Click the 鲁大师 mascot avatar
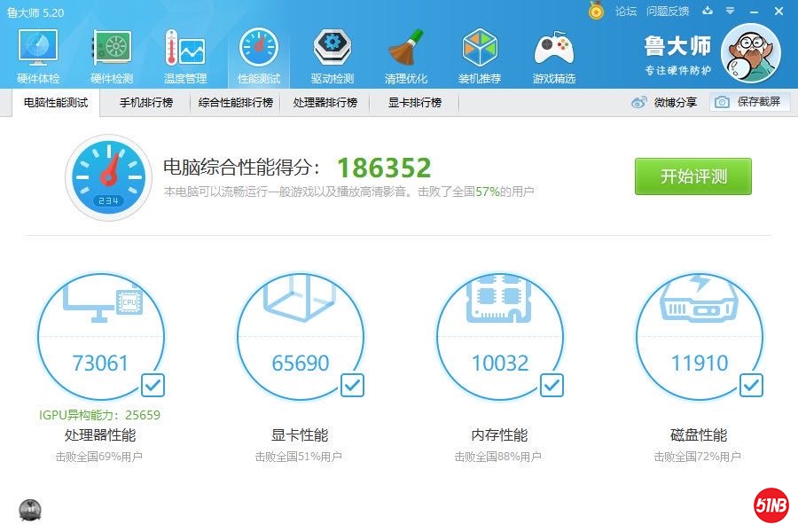The image size is (798, 532). pyautogui.click(x=750, y=53)
